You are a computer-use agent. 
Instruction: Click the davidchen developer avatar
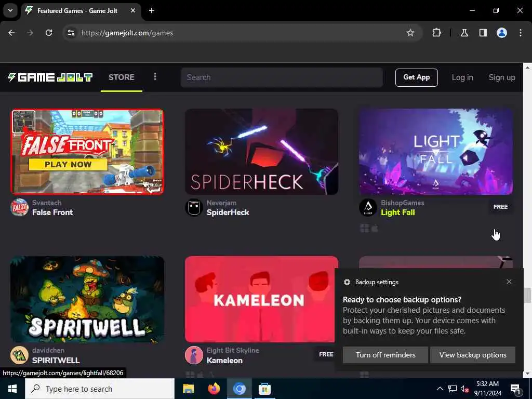click(x=19, y=355)
